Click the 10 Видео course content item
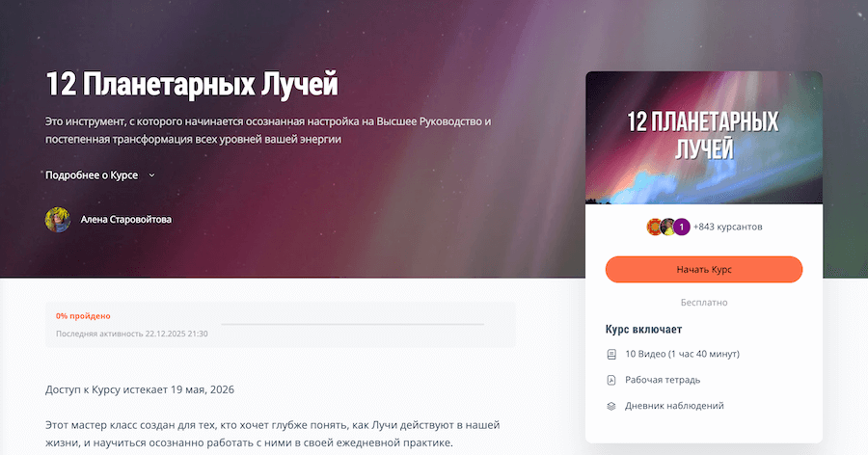Screen dimensions: 868x455 682,354
